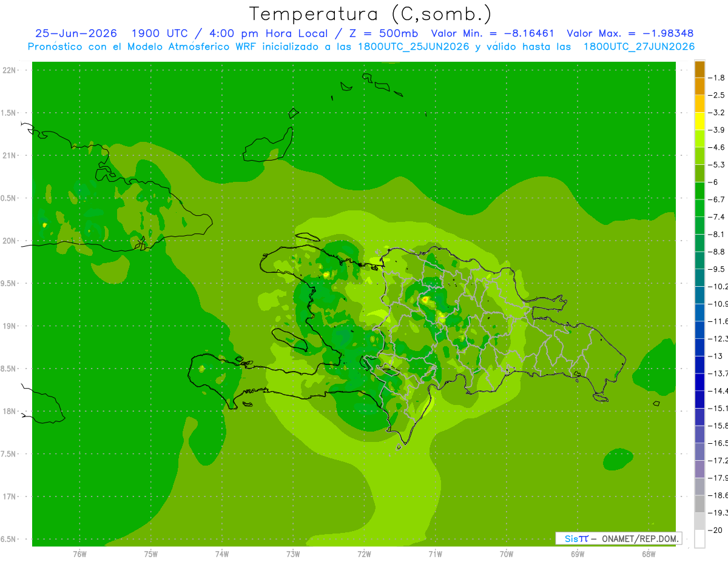This screenshot has height=562, width=728.
Task: Click the "69W" longitude label
Action: click(578, 554)
